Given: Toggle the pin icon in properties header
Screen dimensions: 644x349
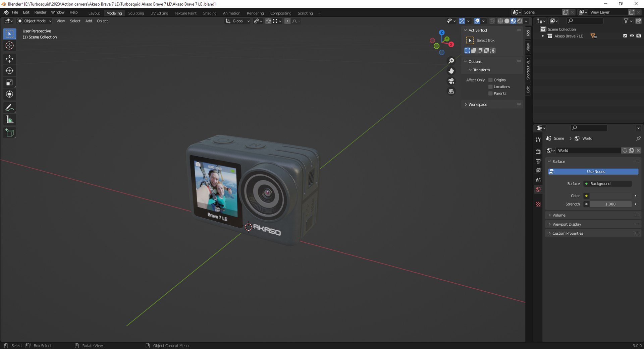Looking at the screenshot, I should (x=638, y=138).
